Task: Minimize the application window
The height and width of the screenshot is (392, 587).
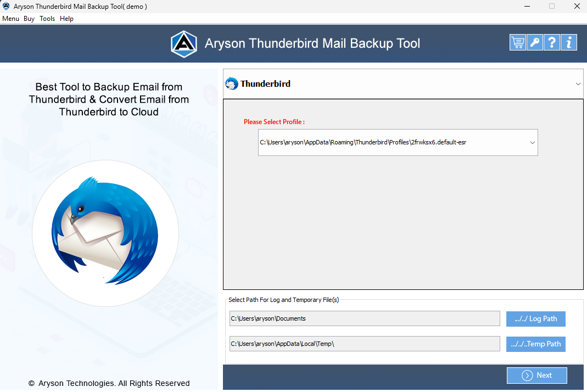Action: point(527,7)
